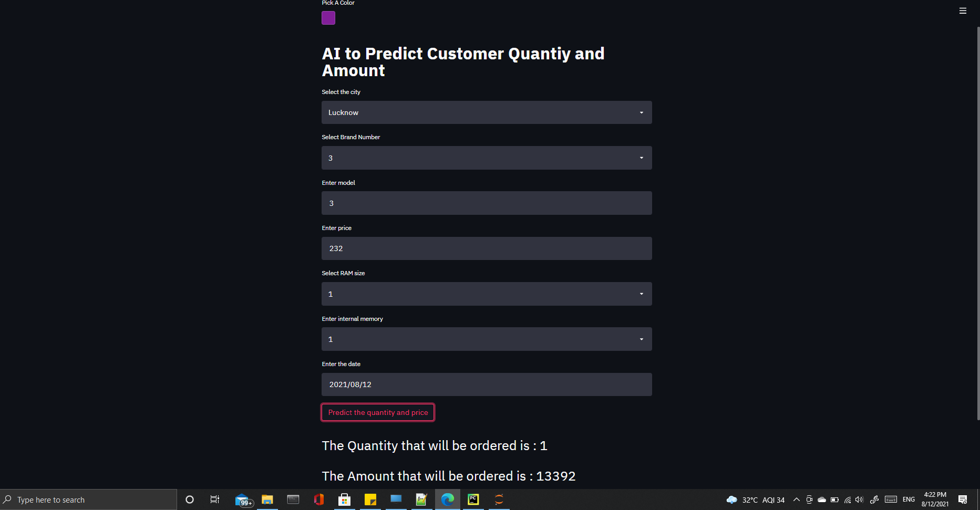This screenshot has height=510, width=980.
Task: Open the Streamlit hamburger menu
Action: point(963,11)
